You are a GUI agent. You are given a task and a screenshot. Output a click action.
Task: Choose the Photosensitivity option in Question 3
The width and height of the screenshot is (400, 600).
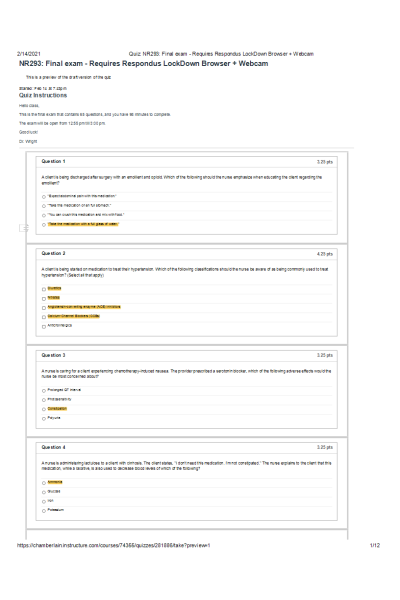click(x=44, y=400)
